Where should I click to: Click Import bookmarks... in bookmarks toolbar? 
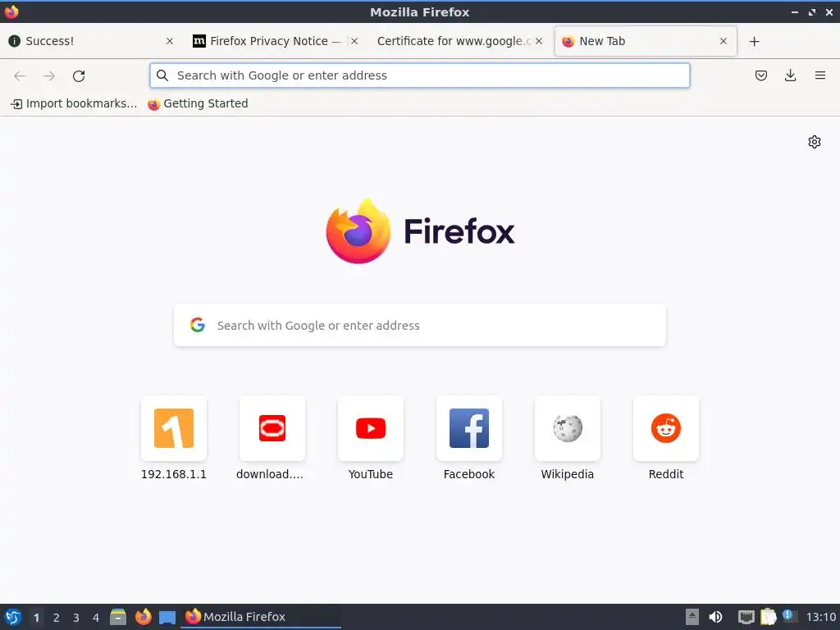tap(74, 104)
